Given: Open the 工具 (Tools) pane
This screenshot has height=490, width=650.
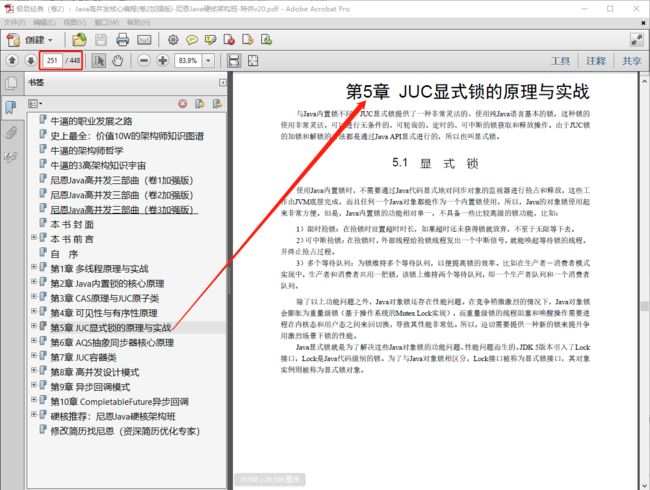Looking at the screenshot, I should (x=561, y=61).
